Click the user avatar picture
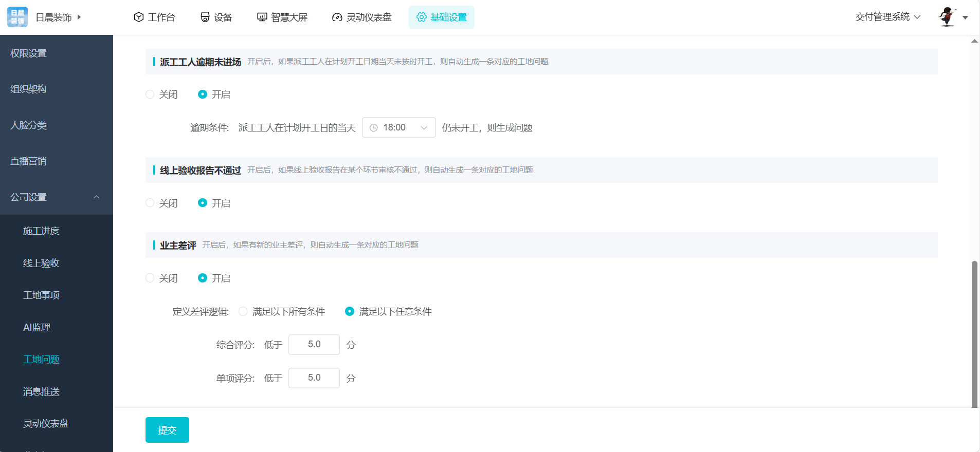Viewport: 980px width, 452px height. 947,17
